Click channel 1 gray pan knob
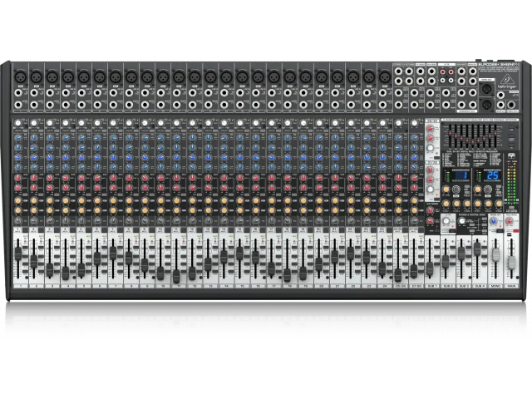This screenshot has height=399, width=532. (18, 221)
